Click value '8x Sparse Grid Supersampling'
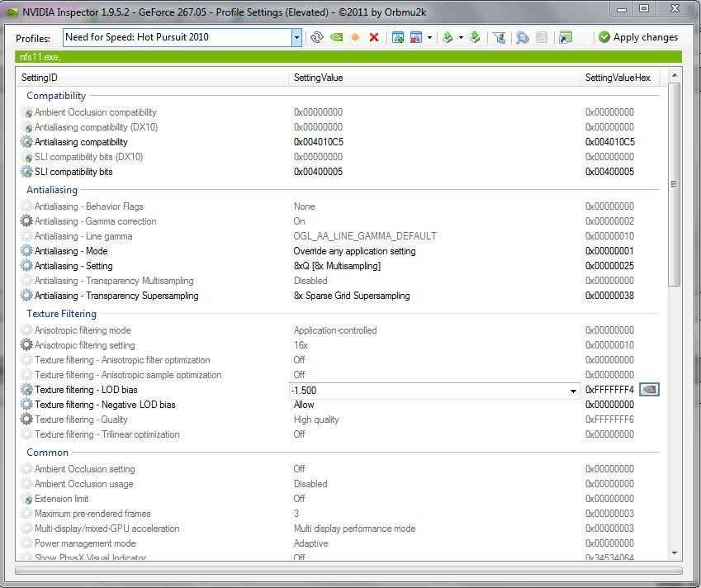The width and height of the screenshot is (701, 588). 352,296
